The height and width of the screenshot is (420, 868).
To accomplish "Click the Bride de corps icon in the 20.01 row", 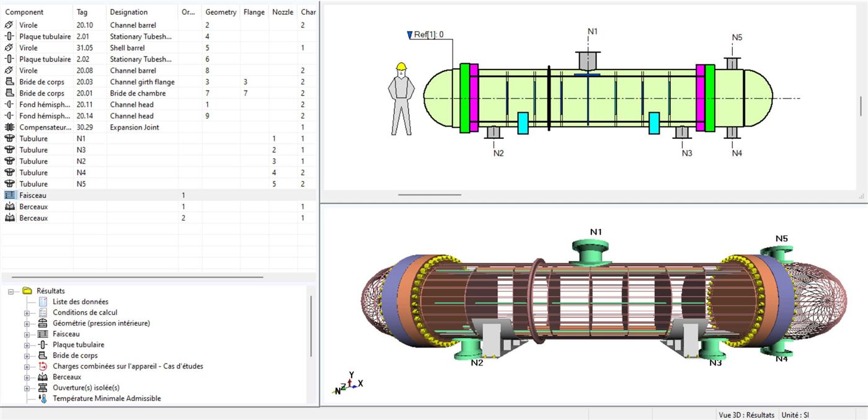I will 9,93.
